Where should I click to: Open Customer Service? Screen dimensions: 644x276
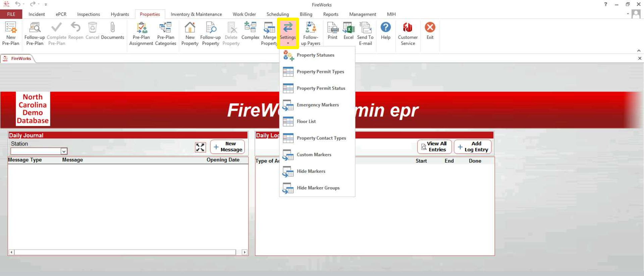[x=408, y=34]
